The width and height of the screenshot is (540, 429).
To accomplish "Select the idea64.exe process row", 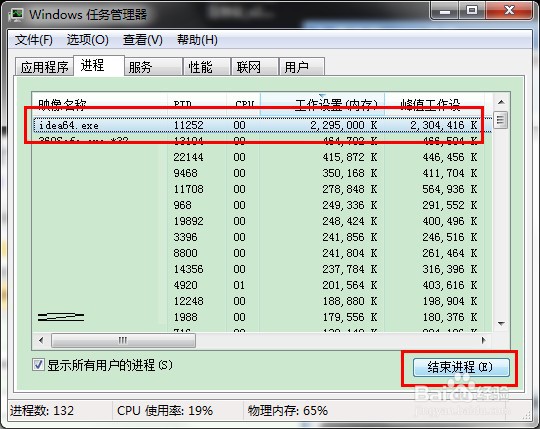I will (x=262, y=125).
